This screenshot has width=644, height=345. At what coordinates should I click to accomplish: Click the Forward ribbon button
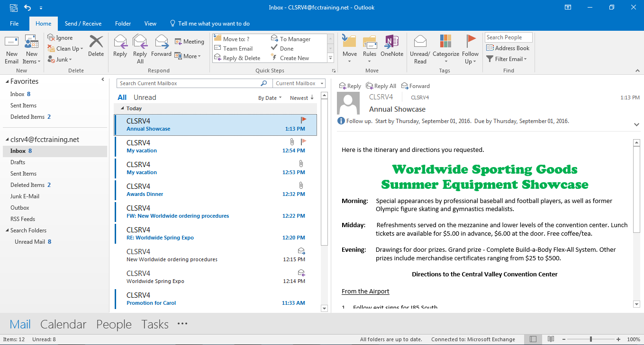click(161, 46)
